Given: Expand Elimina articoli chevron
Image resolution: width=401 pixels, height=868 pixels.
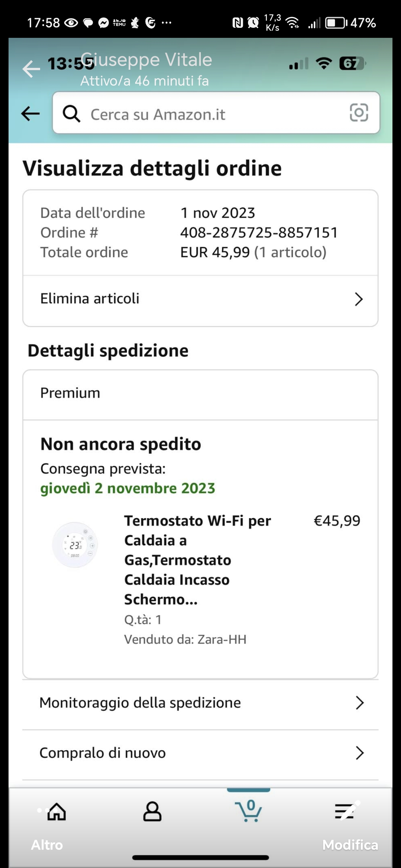Looking at the screenshot, I should (x=358, y=299).
